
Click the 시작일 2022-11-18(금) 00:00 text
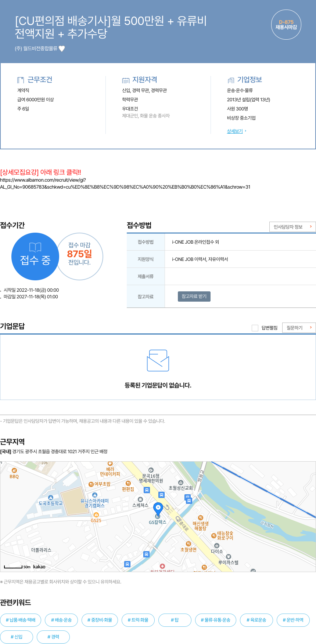click(x=31, y=290)
